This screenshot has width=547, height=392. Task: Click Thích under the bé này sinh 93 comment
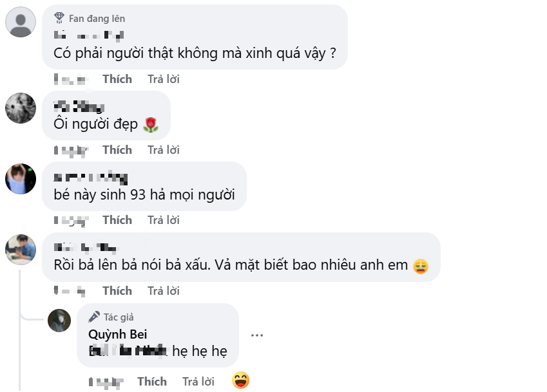click(x=117, y=219)
